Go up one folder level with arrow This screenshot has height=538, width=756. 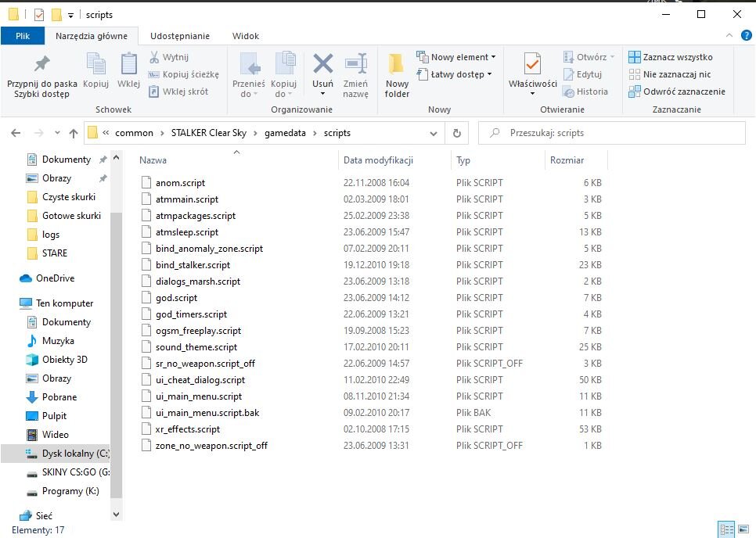coord(74,133)
